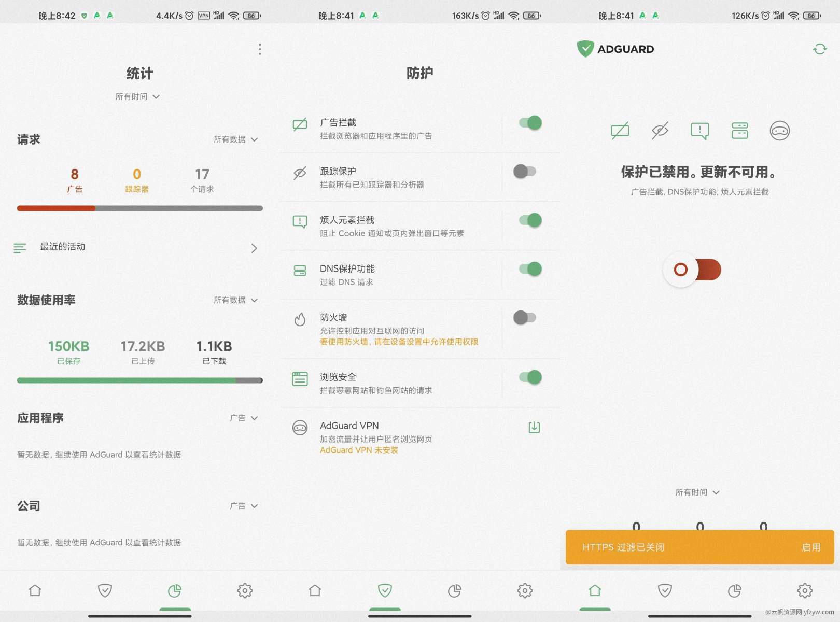Tap the ad blocking icon beside 广告拦截

click(x=300, y=124)
